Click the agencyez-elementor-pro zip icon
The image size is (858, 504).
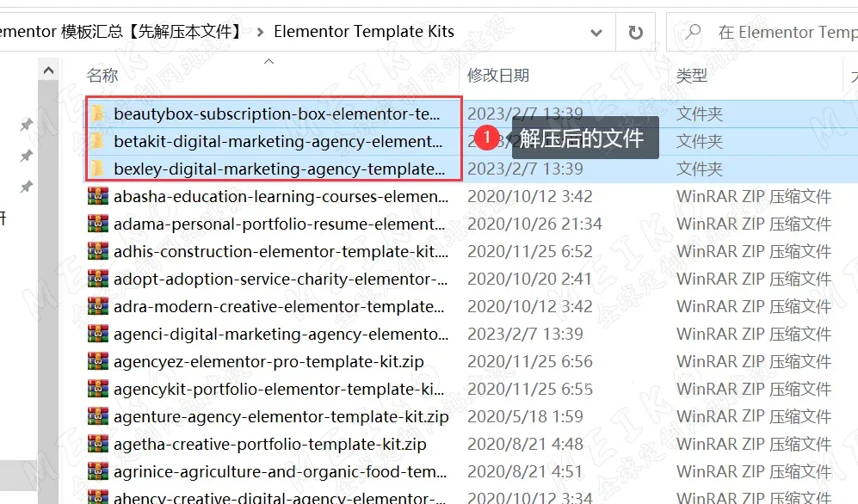(x=98, y=361)
